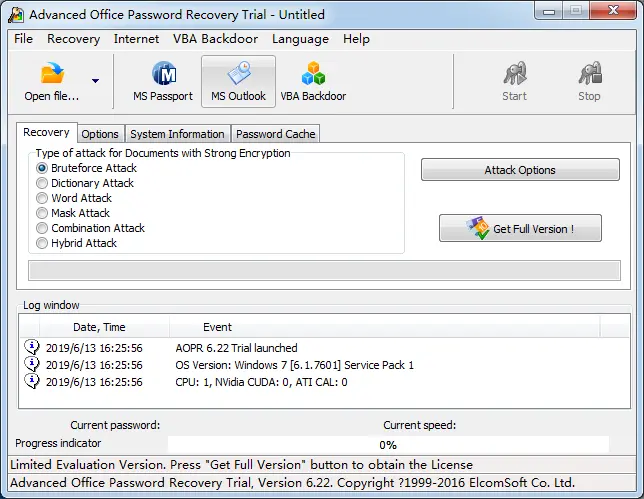Click the Start keys icon

[x=515, y=74]
